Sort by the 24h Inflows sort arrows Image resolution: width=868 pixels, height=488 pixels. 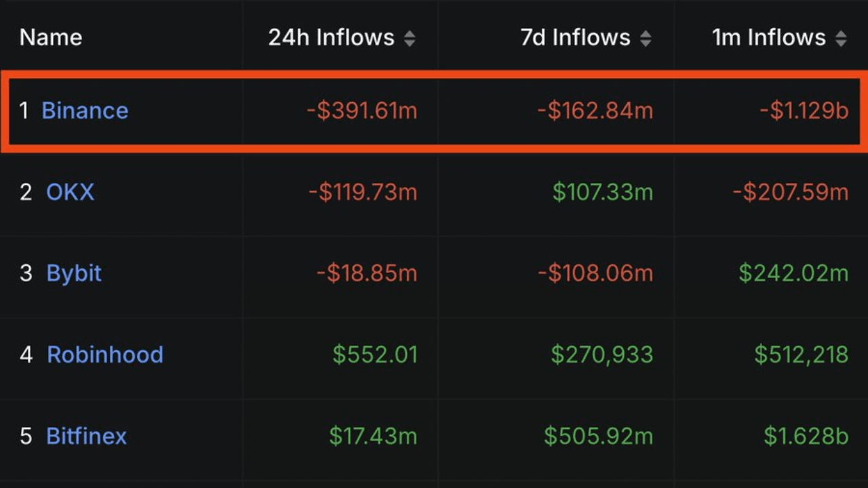point(410,38)
